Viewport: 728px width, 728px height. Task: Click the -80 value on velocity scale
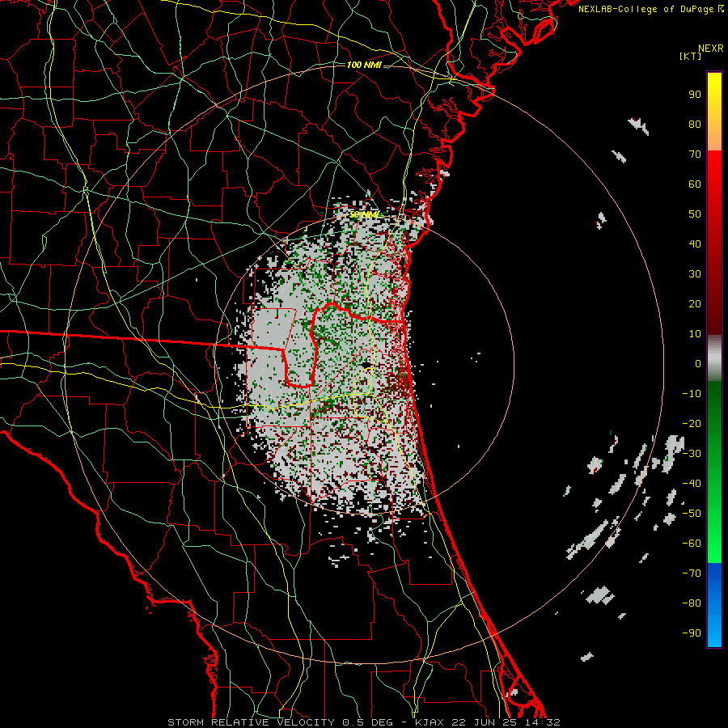click(x=692, y=603)
